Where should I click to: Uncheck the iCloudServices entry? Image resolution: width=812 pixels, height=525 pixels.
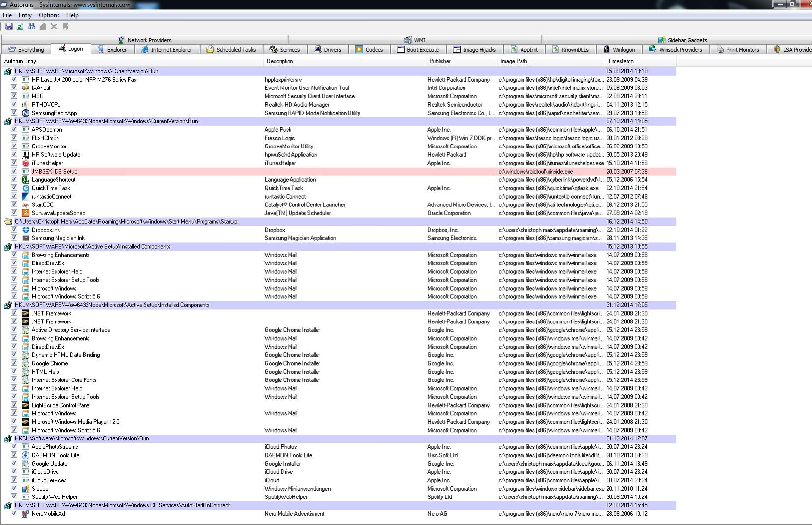[x=14, y=480]
